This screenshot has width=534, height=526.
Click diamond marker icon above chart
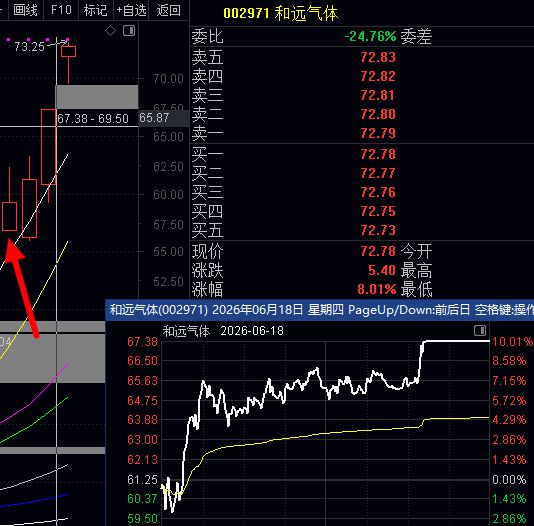(110, 31)
